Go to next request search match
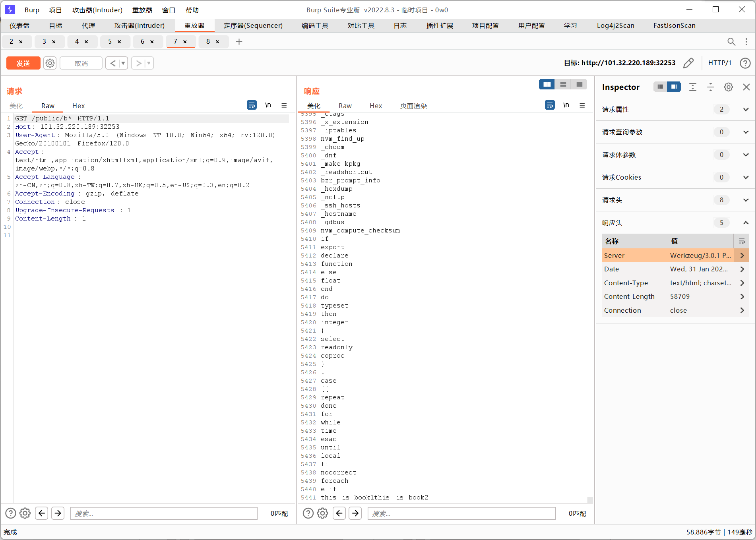 click(x=58, y=513)
